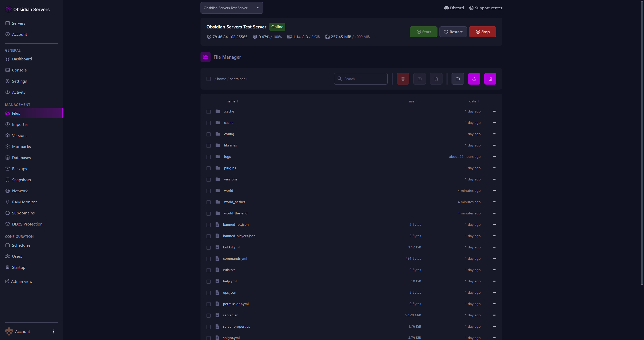Delete selected files using the trash icon
The width and height of the screenshot is (644, 340).
[403, 79]
